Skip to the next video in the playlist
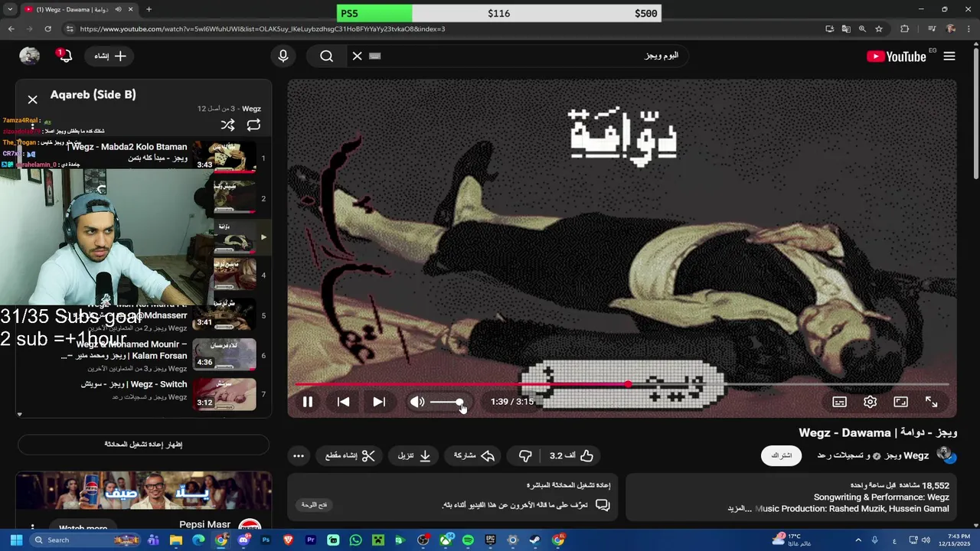This screenshot has width=980, height=551. 379,402
